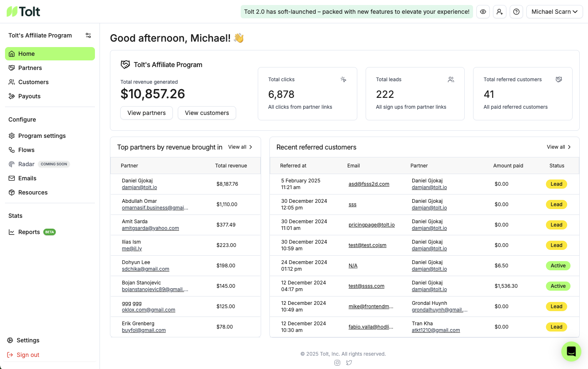Open the invite user icon in the header

click(500, 12)
